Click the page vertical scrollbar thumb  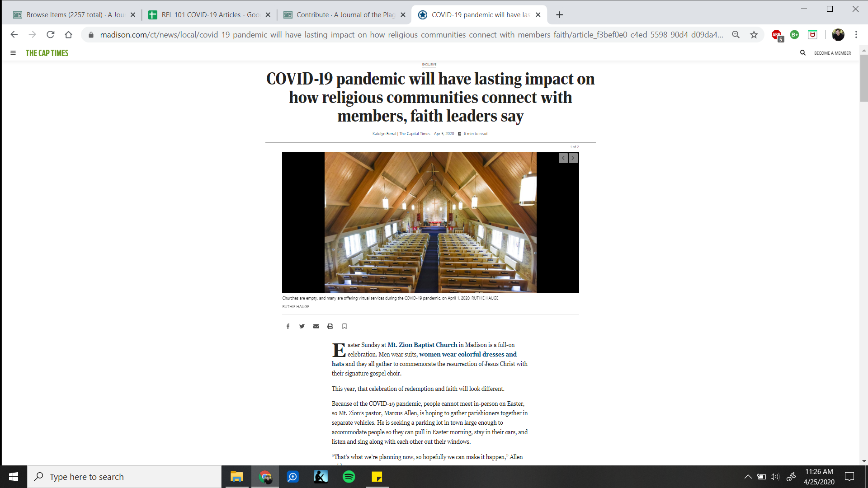(863, 79)
